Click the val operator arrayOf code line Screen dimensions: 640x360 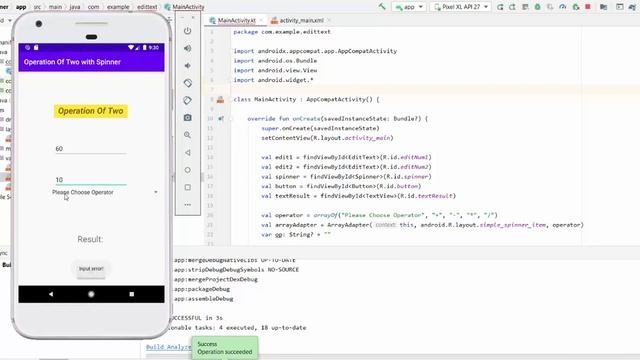379,215
